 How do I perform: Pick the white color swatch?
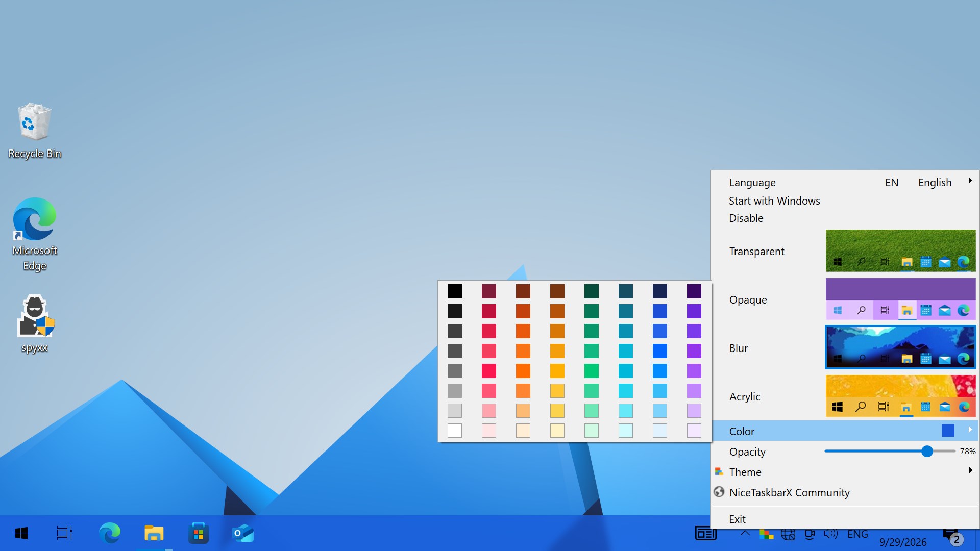click(x=455, y=431)
